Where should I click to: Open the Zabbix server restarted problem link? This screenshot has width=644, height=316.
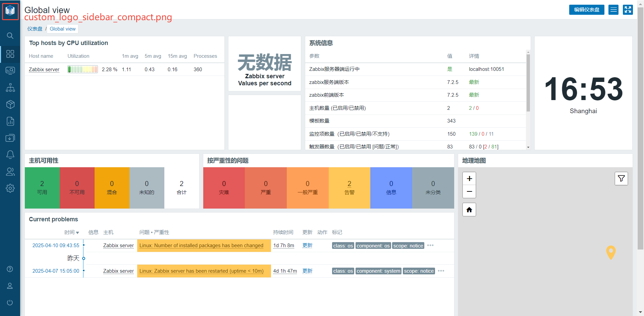pos(201,271)
